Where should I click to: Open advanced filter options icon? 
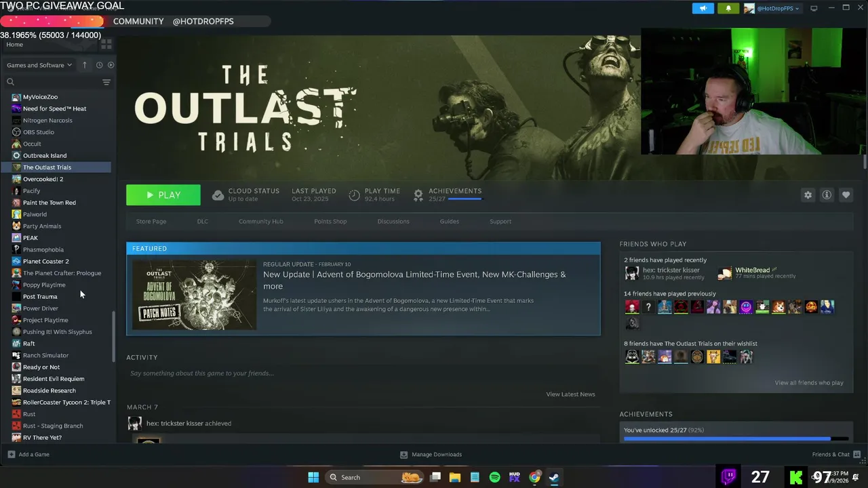pos(106,82)
